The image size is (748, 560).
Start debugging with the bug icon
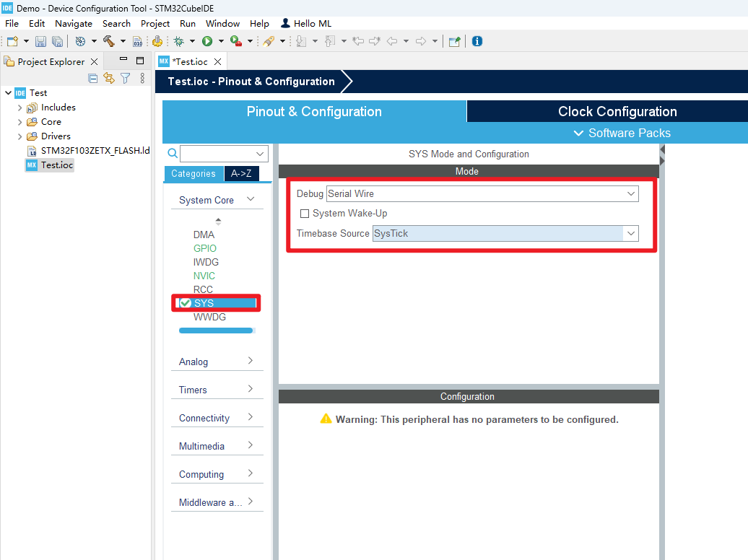pyautogui.click(x=179, y=42)
